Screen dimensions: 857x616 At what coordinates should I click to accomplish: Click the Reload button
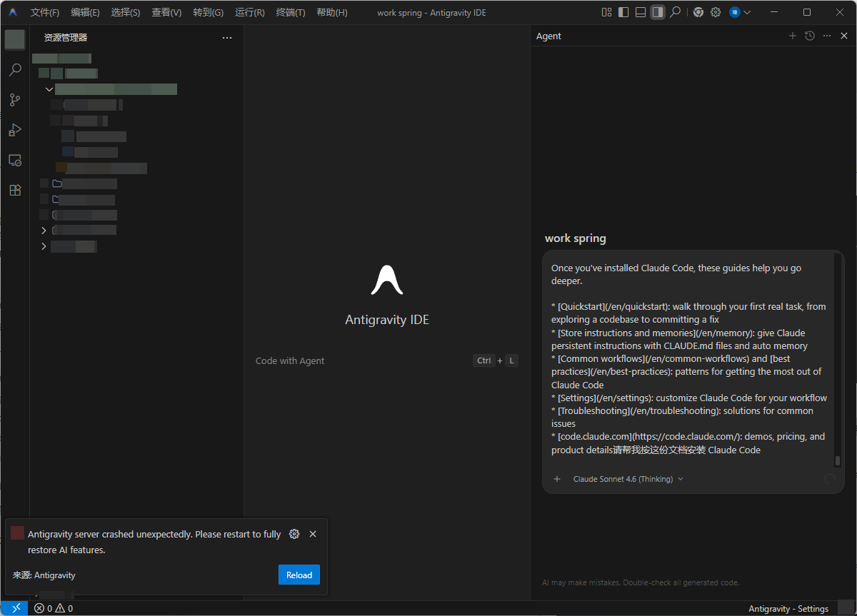(x=299, y=575)
